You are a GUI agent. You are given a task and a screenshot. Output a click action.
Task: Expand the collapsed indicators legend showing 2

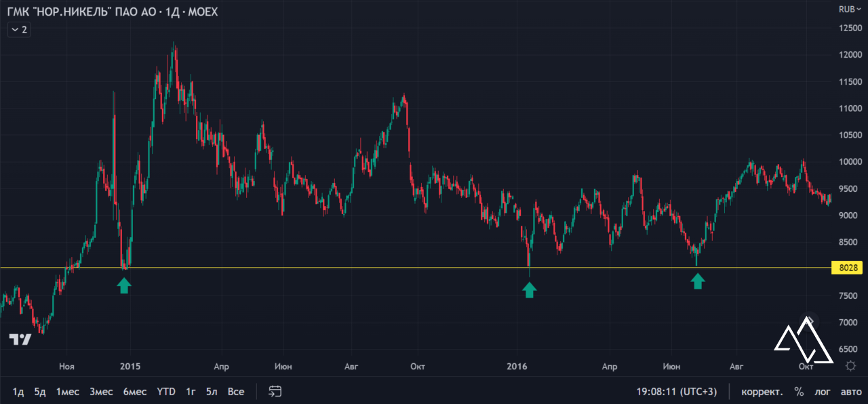point(18,30)
